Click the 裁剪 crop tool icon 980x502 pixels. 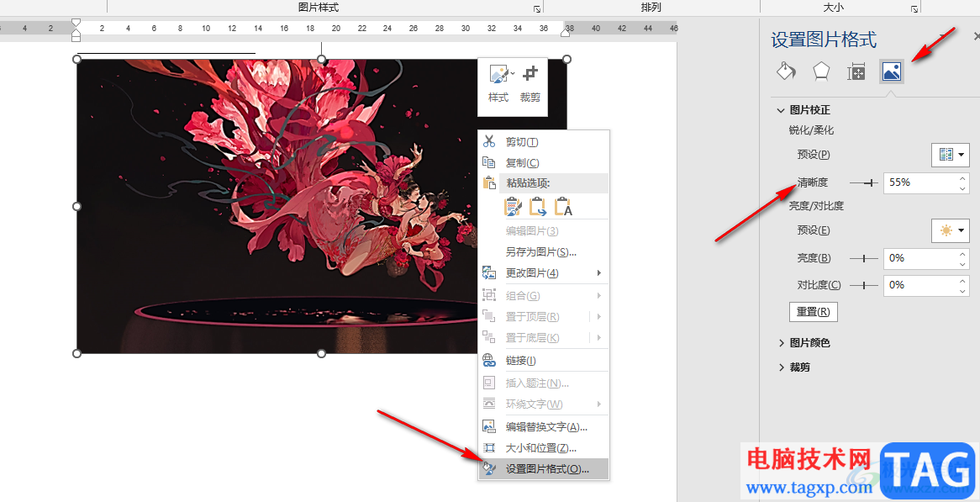(x=530, y=74)
